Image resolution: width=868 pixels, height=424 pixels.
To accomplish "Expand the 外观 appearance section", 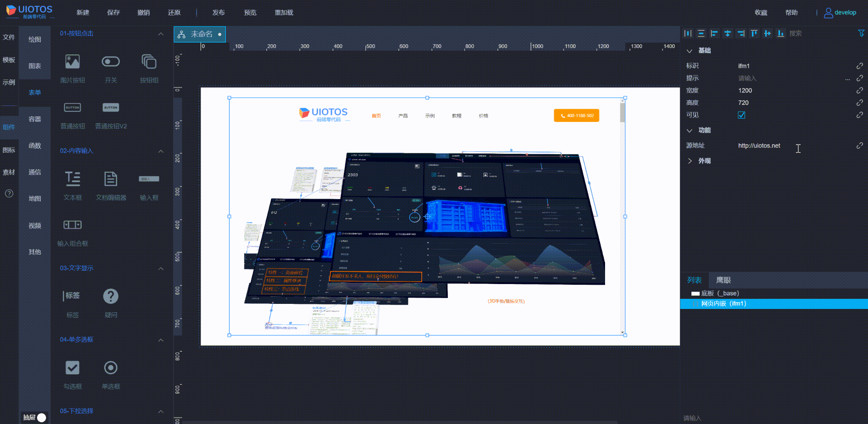I will 690,161.
